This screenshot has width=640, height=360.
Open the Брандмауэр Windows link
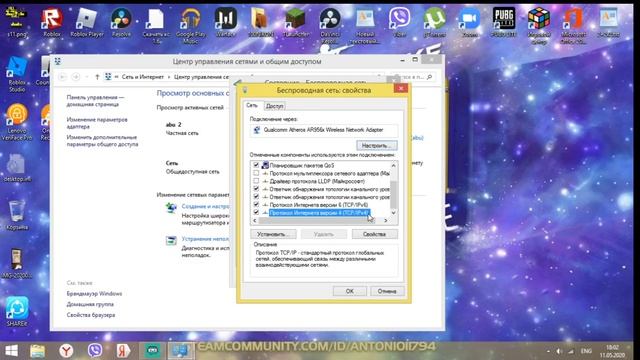(94, 293)
